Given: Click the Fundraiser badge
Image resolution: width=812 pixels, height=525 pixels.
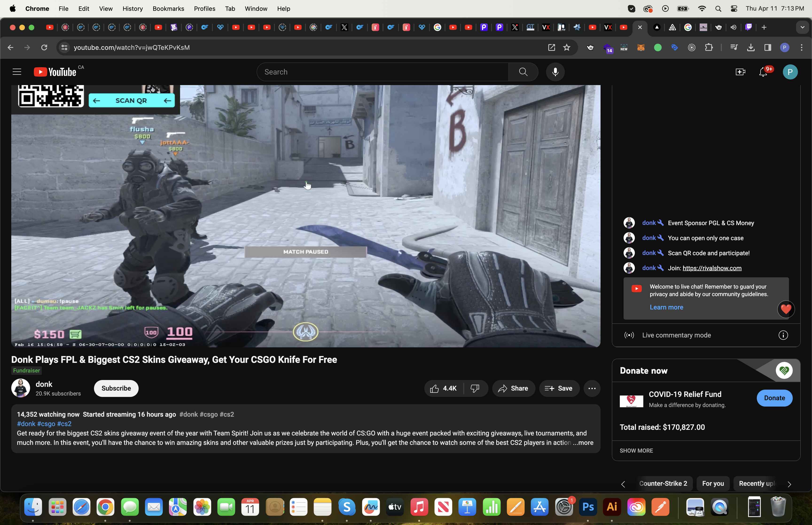Looking at the screenshot, I should [26, 371].
